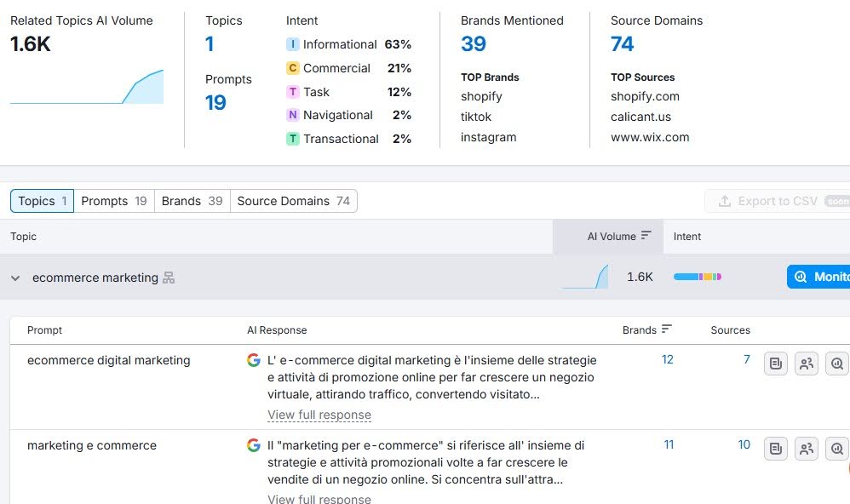Screen dimensions: 850x504
Task: Switch to the Brands tab
Action: coord(192,201)
